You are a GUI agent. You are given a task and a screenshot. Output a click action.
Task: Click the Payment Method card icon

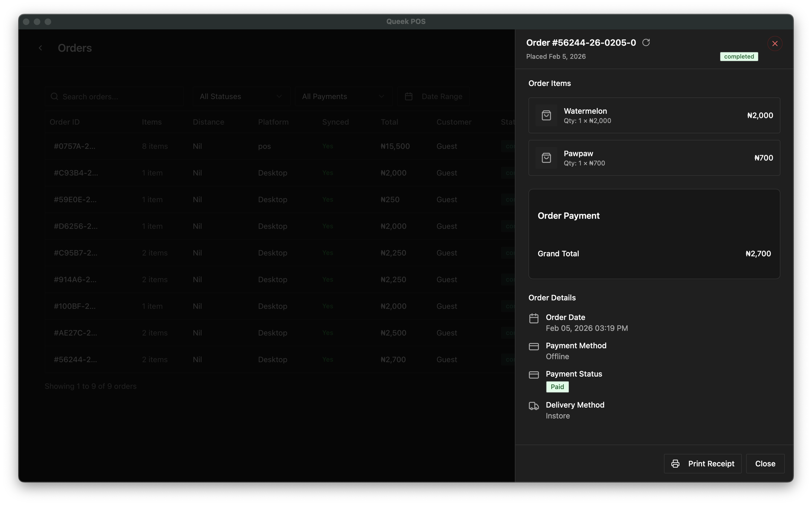coord(534,347)
